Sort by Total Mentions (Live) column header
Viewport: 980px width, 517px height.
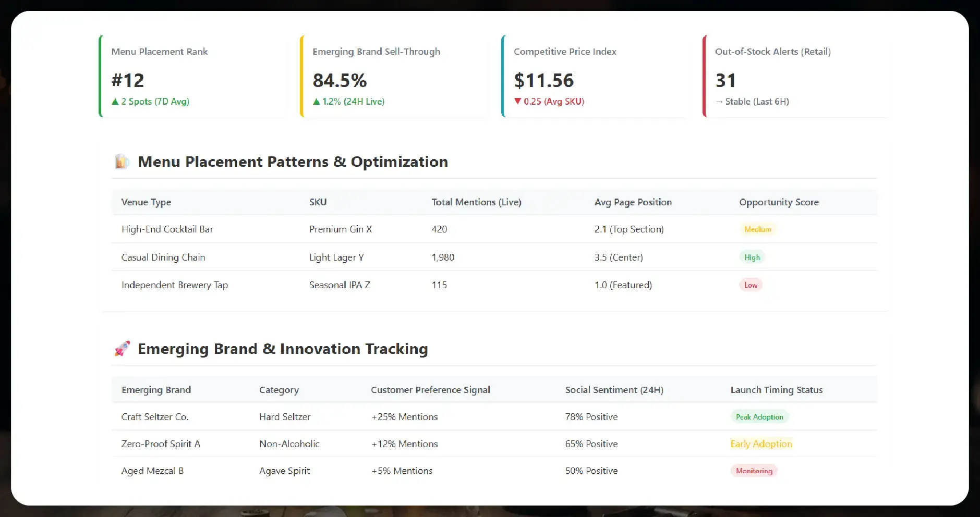pos(476,202)
